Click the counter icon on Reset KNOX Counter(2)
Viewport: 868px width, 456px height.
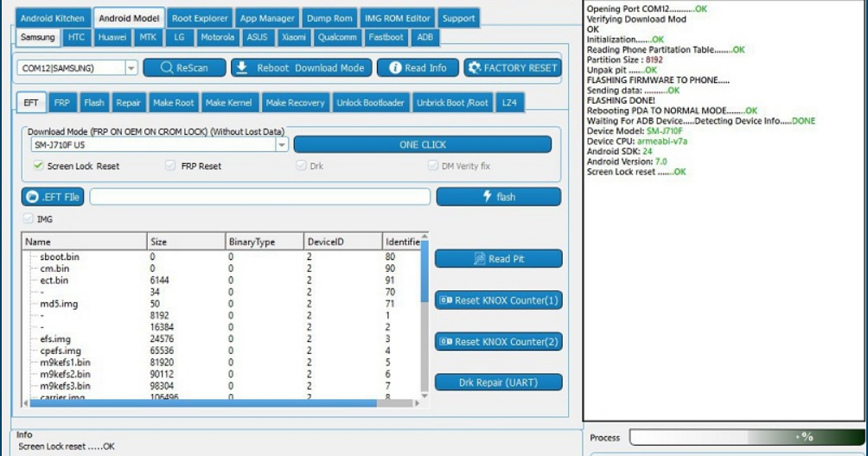tap(445, 342)
